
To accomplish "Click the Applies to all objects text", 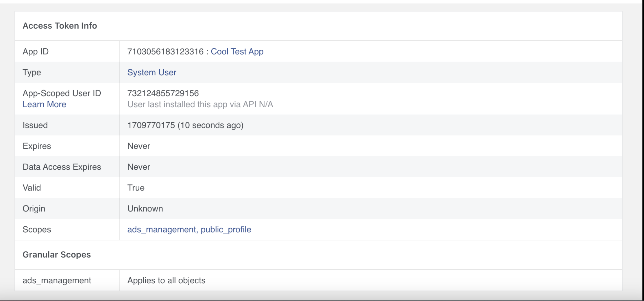I will 166,280.
